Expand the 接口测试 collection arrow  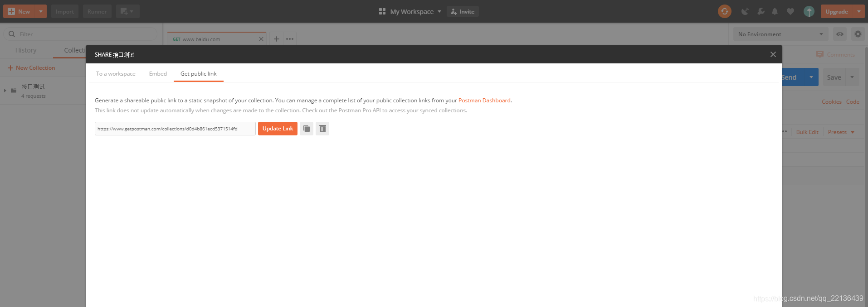(5, 91)
